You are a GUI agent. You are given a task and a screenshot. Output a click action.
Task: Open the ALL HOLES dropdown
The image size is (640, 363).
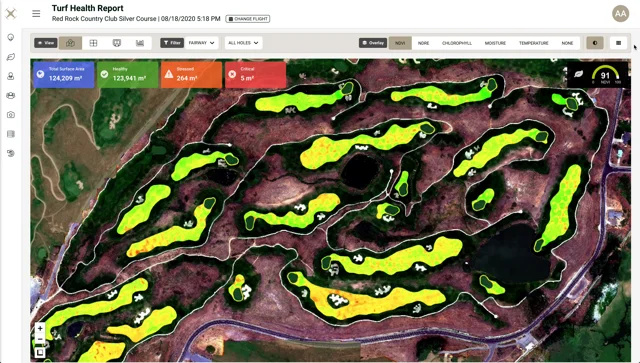pos(243,43)
